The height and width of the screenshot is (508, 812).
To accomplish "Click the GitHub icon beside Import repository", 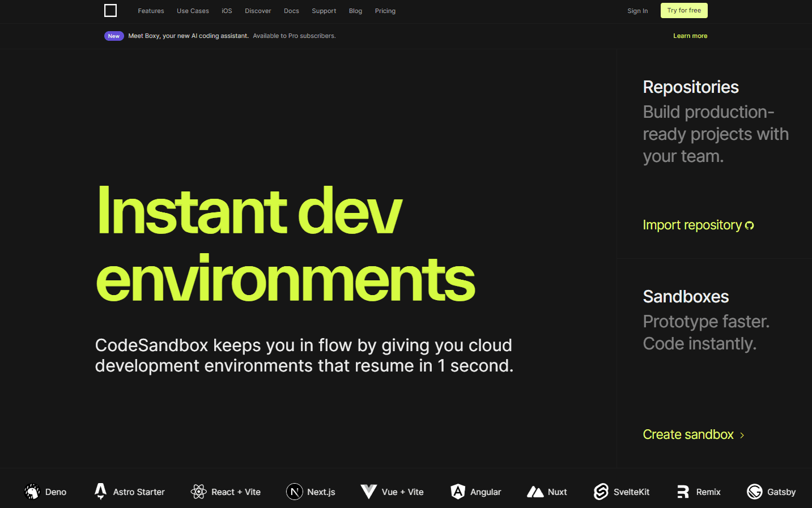I will (x=750, y=225).
